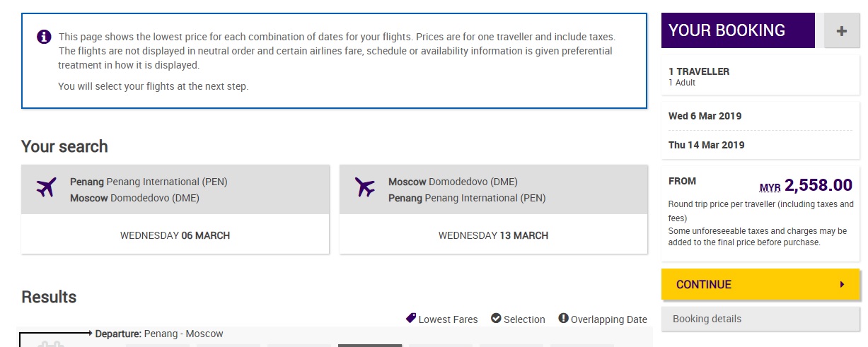Select the Wednesday 06 March departure date
Viewport: 868px width, 347px height.
(x=175, y=235)
